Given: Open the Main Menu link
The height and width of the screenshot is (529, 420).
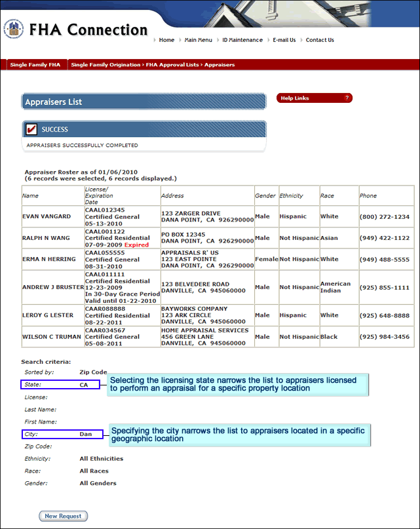Looking at the screenshot, I should tap(199, 40).
